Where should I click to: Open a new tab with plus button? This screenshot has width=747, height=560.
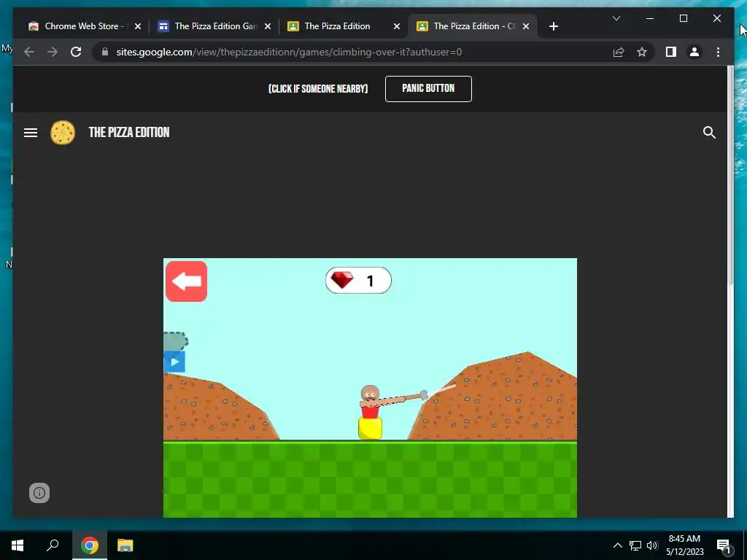[x=553, y=26]
